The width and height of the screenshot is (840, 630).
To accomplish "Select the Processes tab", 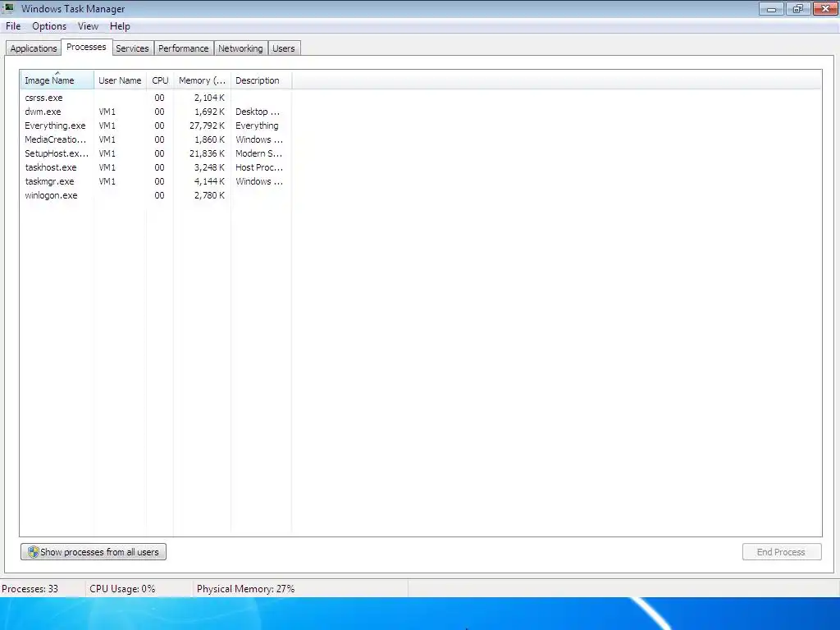I will [x=86, y=47].
